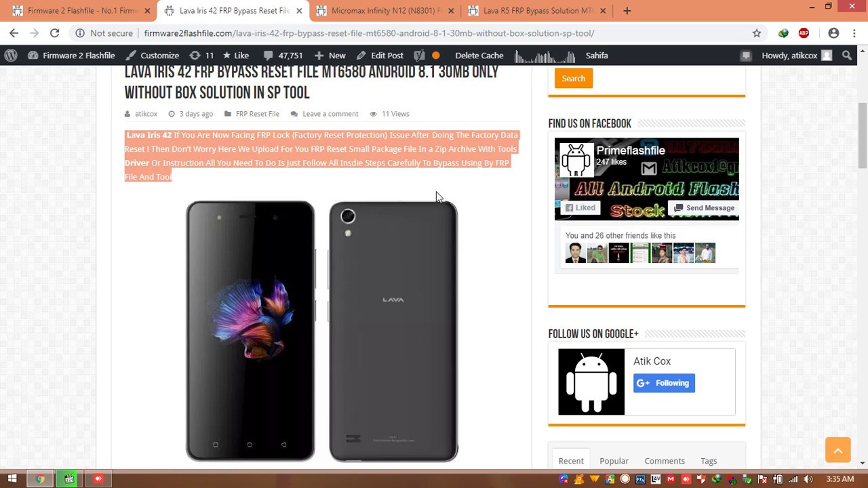
Task: Bookmark this page with the star icon
Action: coord(757,33)
